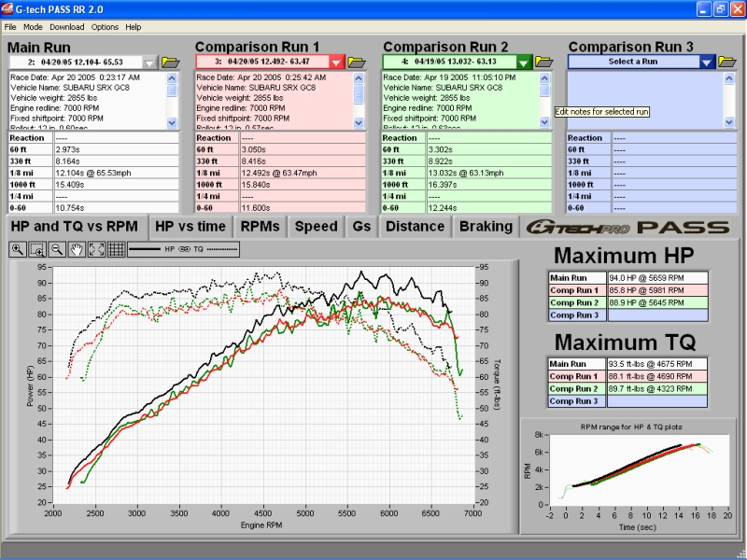Image resolution: width=747 pixels, height=560 pixels.
Task: Toggle the graph grid lines button
Action: 116,249
